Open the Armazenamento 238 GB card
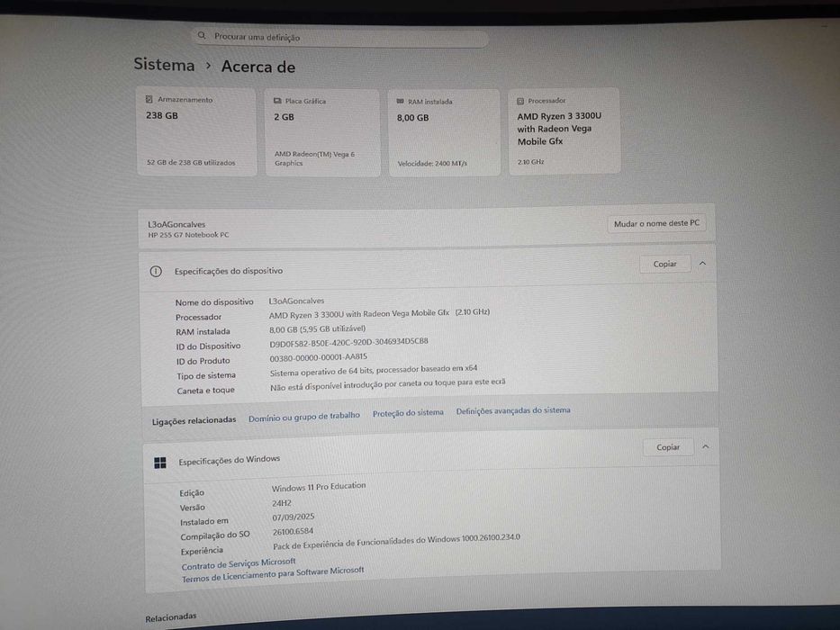This screenshot has width=840, height=630. [x=196, y=131]
